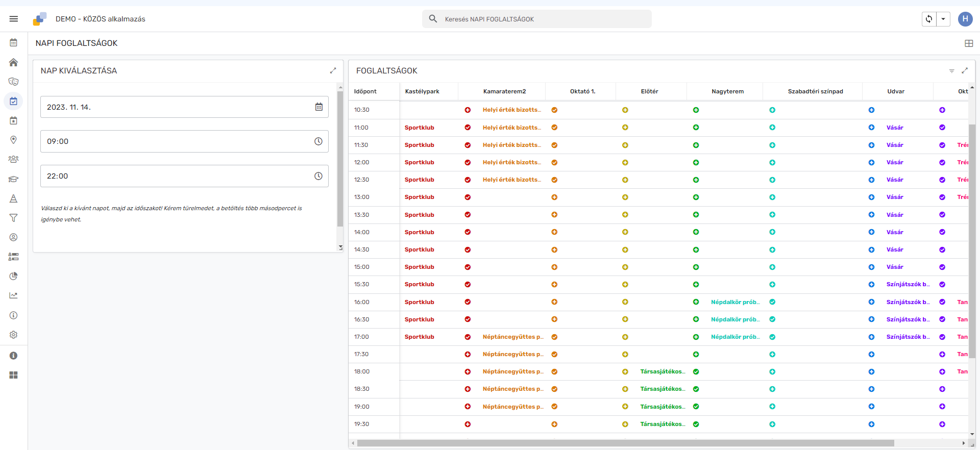The width and height of the screenshot is (980, 450).
Task: Open the four-square dashboard sidebar icon
Action: coord(14,375)
